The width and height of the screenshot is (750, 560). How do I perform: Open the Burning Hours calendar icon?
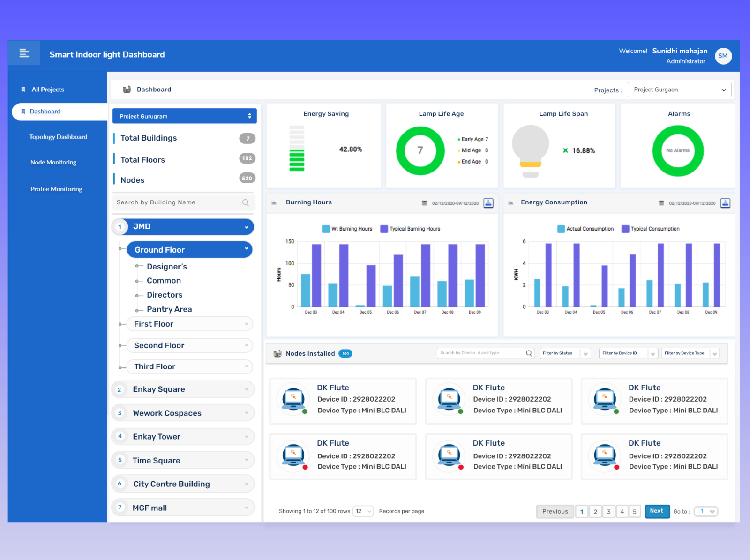tap(424, 203)
